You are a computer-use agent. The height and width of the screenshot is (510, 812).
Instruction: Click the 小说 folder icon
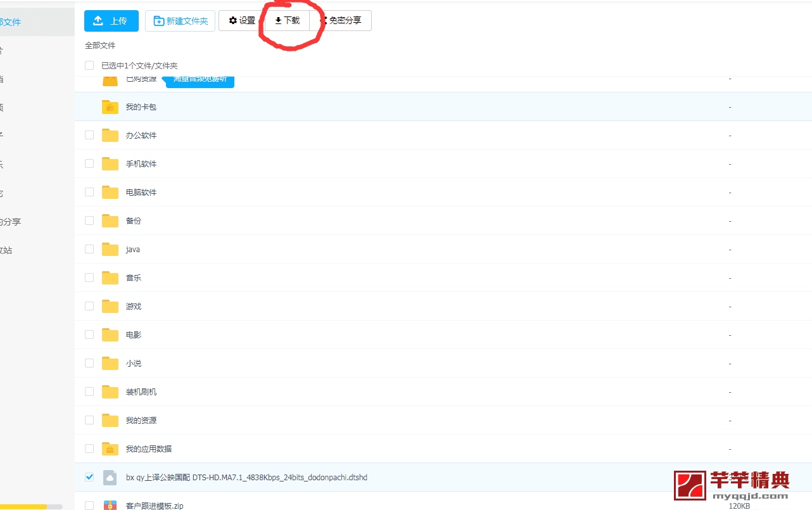coord(110,364)
